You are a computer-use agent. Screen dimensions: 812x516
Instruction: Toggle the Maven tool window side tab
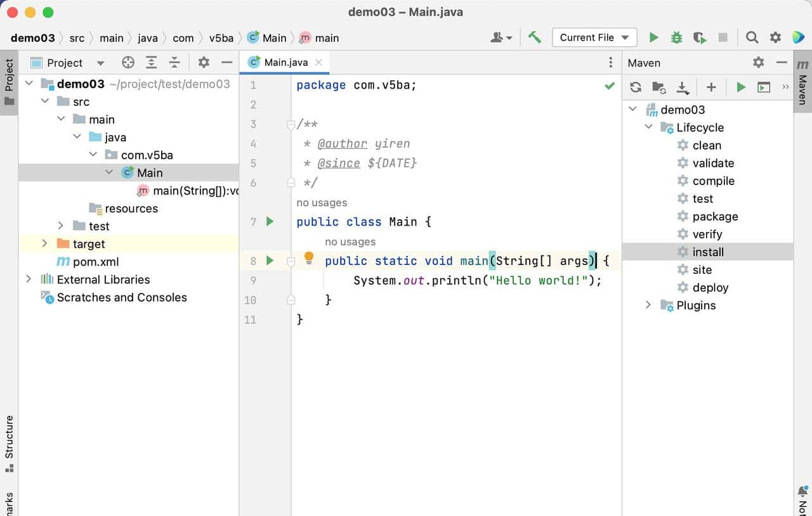point(802,82)
